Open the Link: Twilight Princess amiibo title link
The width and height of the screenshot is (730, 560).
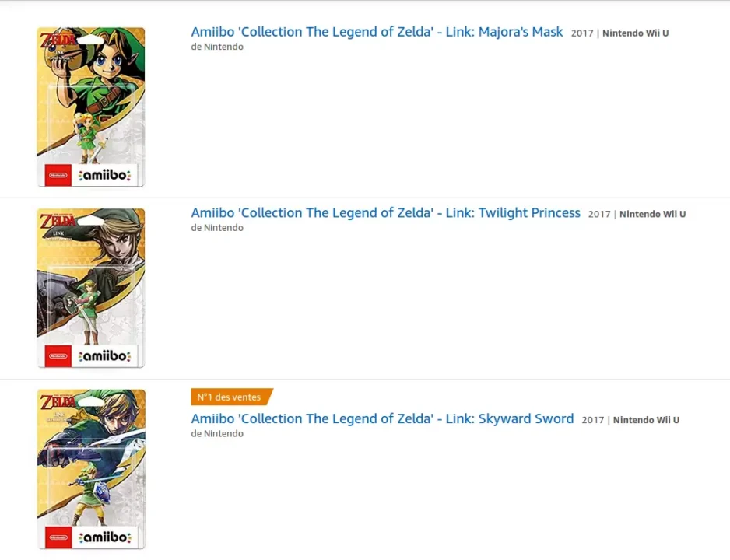[385, 213]
